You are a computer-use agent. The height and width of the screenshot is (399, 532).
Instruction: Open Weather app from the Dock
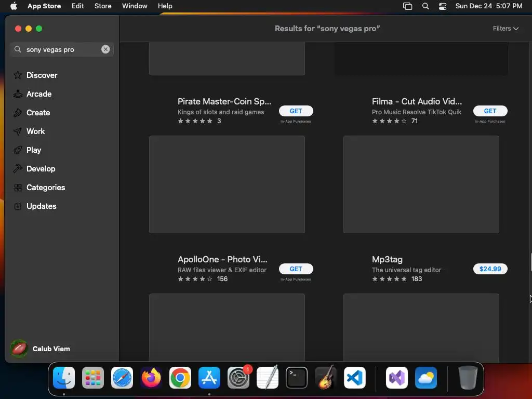(x=426, y=378)
